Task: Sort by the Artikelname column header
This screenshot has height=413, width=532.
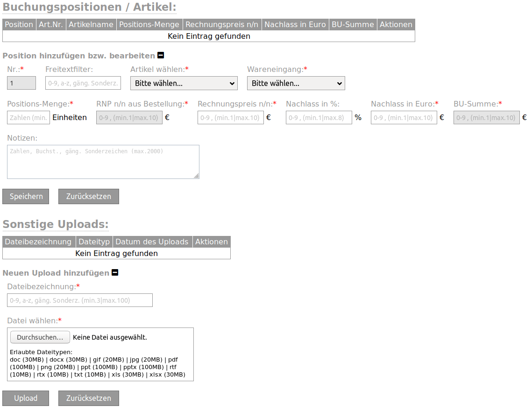Action: [x=91, y=24]
